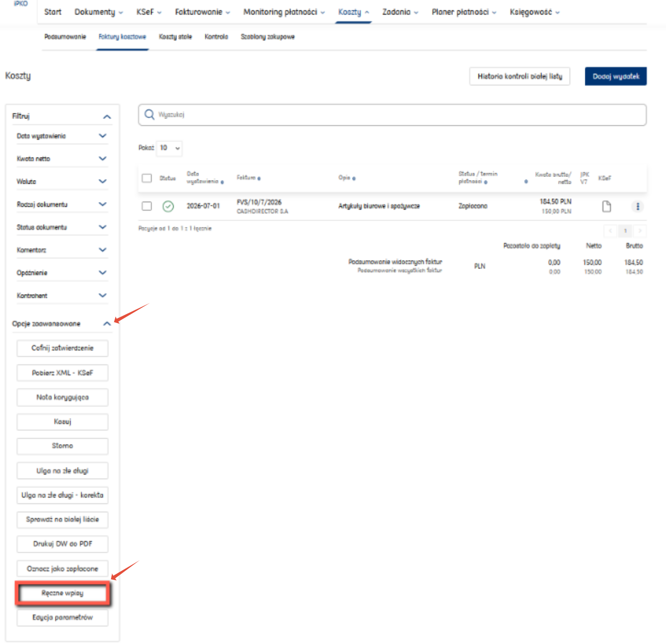Click the Nota korygująca button
The width and height of the screenshot is (666, 644).
[62, 397]
